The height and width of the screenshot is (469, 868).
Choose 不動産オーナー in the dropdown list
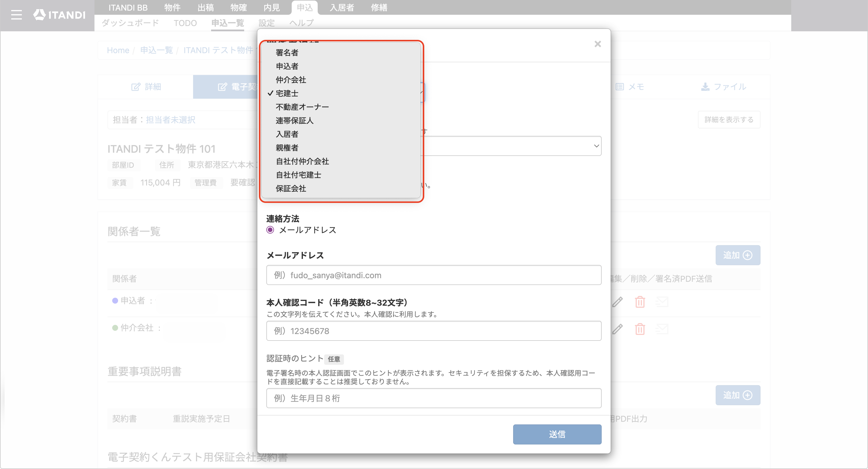click(x=341, y=107)
